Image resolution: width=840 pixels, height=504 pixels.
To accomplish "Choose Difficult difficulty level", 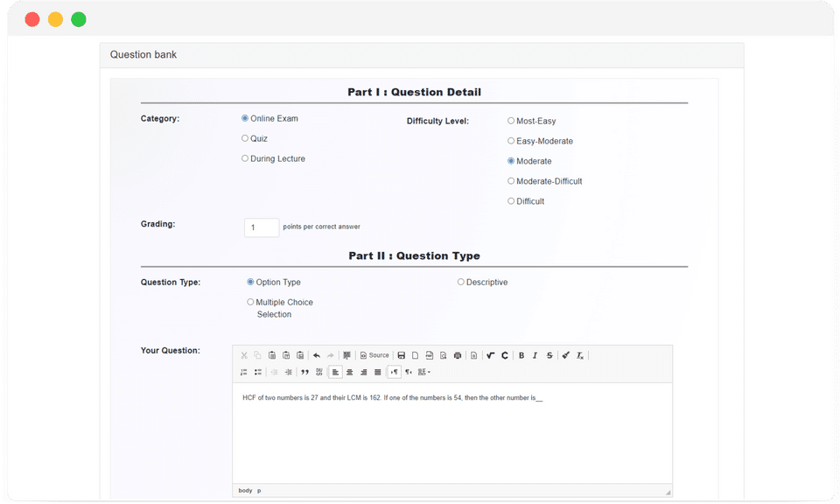I will coord(511,201).
